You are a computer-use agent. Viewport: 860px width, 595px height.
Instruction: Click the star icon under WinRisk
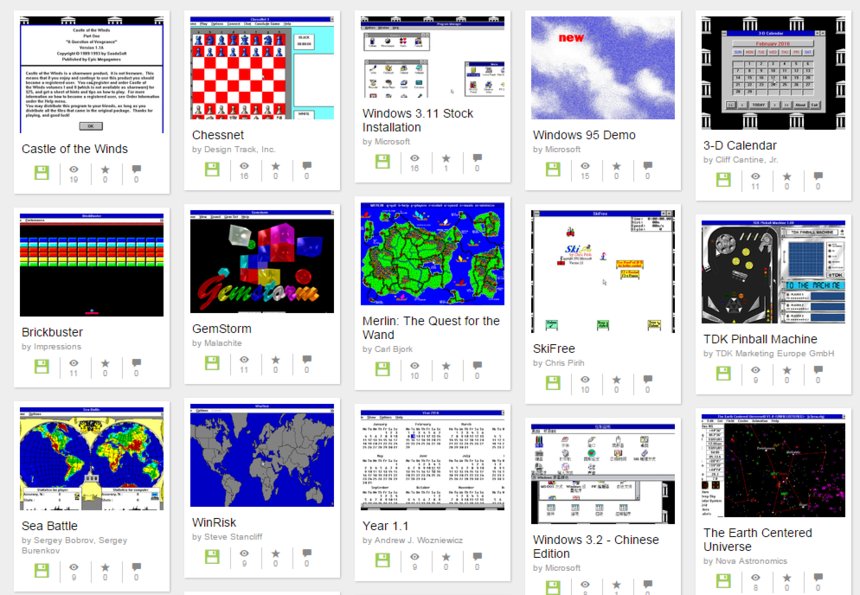[276, 553]
